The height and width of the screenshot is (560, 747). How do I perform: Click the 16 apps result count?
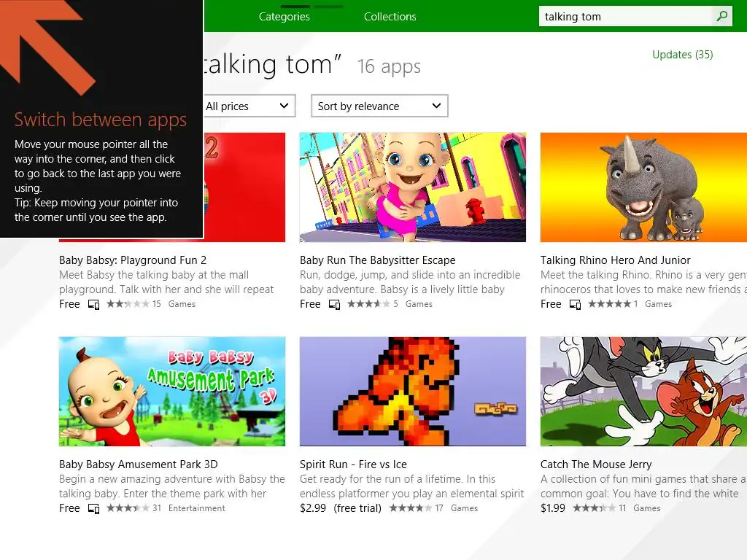[389, 66]
